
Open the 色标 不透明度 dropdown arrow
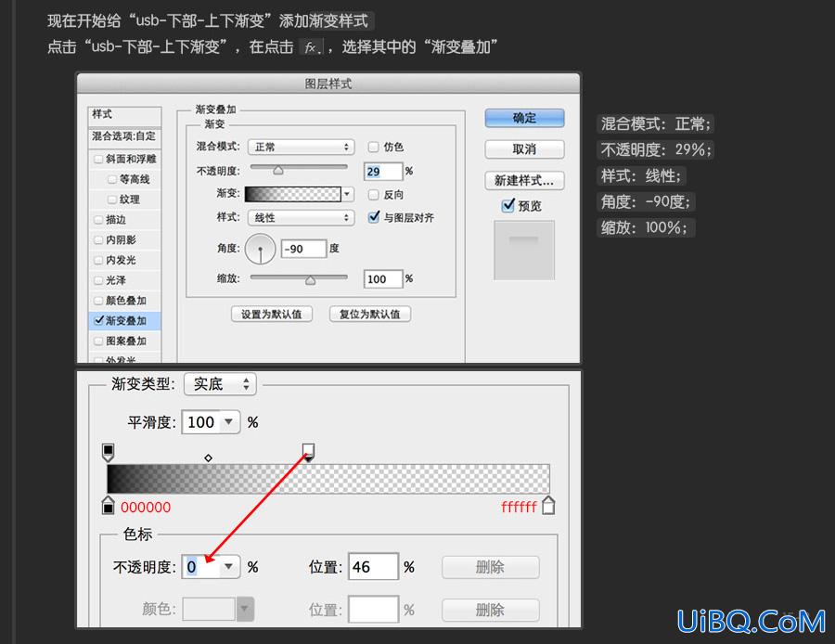229,566
